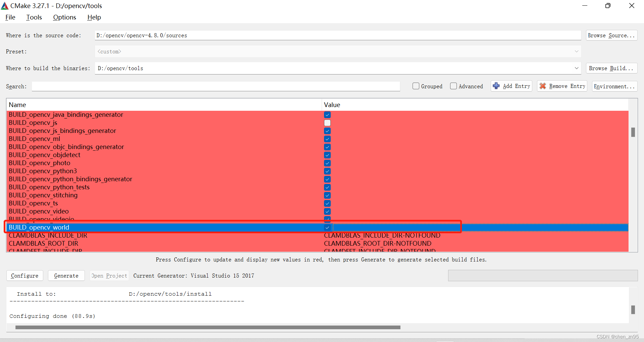Enable the Advanced checkbox
This screenshot has height=342, width=644.
click(x=453, y=86)
